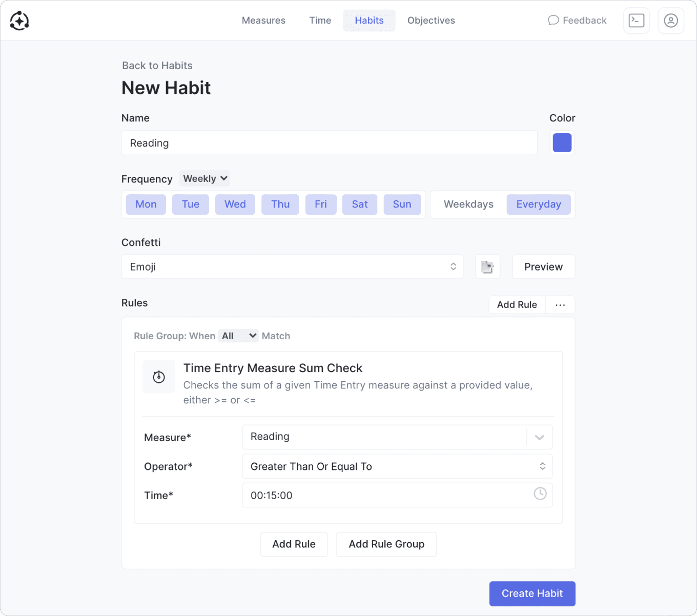Open the blue Color swatch
The image size is (697, 616).
point(562,143)
